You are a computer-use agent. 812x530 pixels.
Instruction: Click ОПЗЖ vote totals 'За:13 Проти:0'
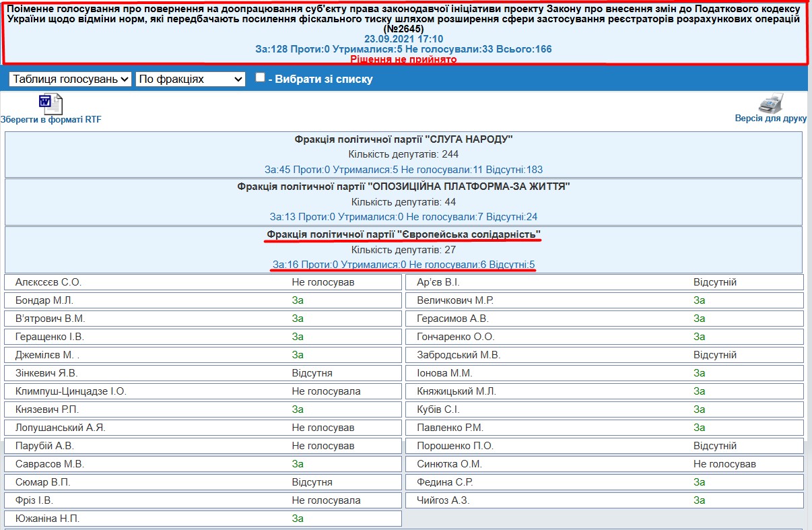(302, 217)
